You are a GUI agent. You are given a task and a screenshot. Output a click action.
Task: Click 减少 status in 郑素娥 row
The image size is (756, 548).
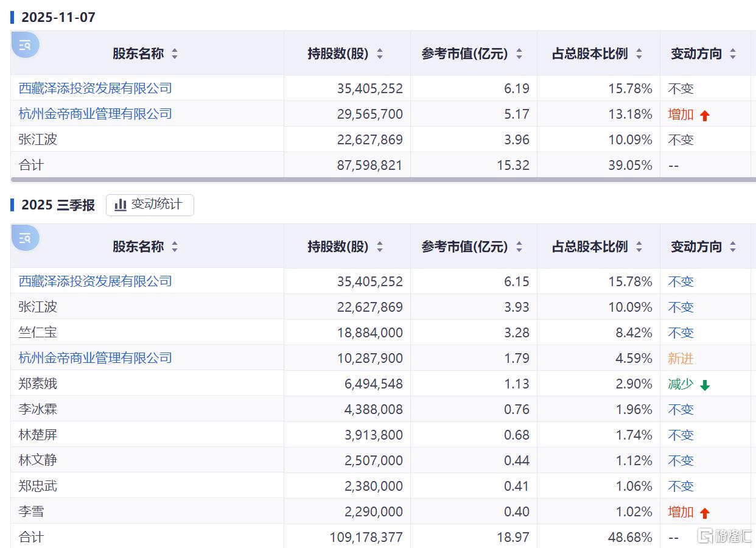coord(681,384)
